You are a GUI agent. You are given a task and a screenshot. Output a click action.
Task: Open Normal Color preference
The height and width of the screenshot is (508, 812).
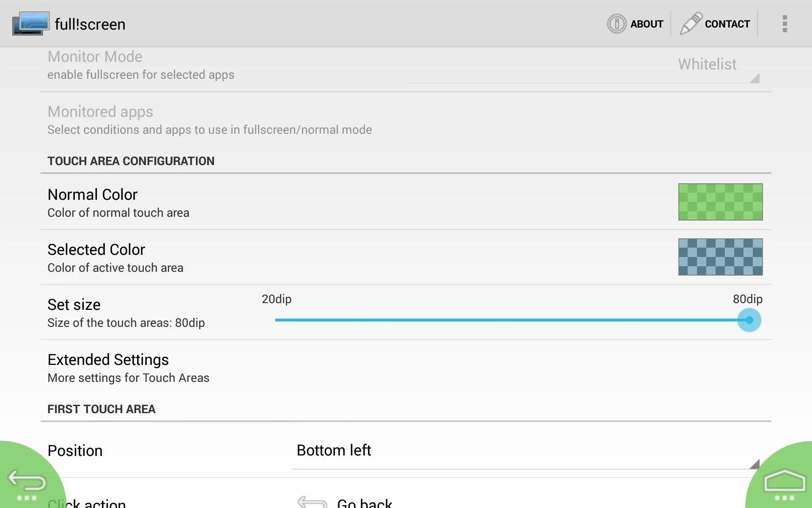click(x=406, y=202)
